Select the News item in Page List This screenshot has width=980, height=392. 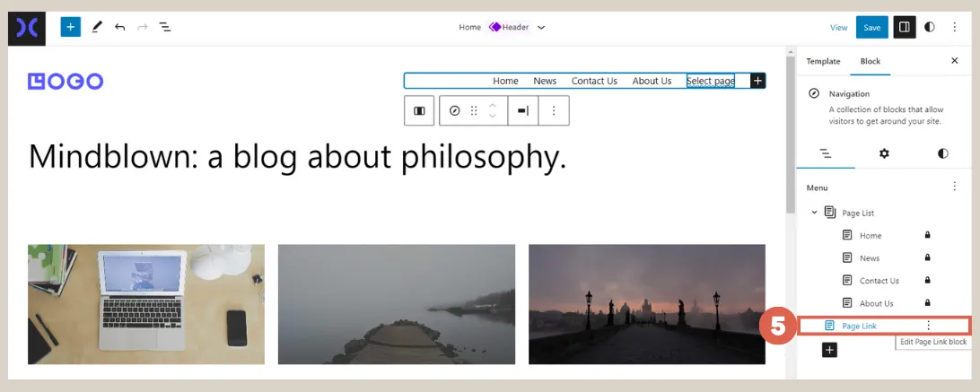pos(870,258)
